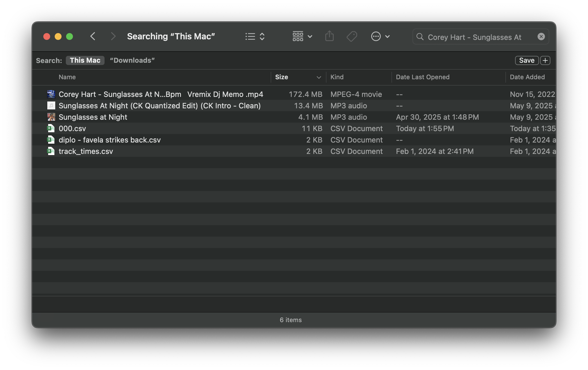Click the Tags toolbar icon
588x370 pixels.
352,36
